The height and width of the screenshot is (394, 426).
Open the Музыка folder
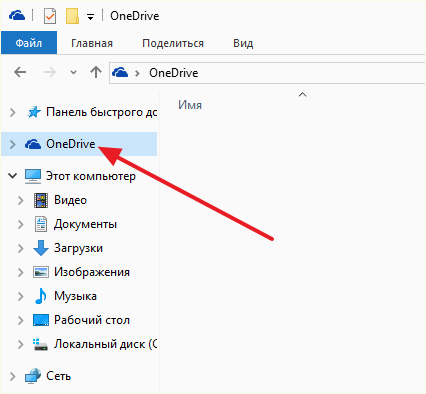click(x=75, y=296)
